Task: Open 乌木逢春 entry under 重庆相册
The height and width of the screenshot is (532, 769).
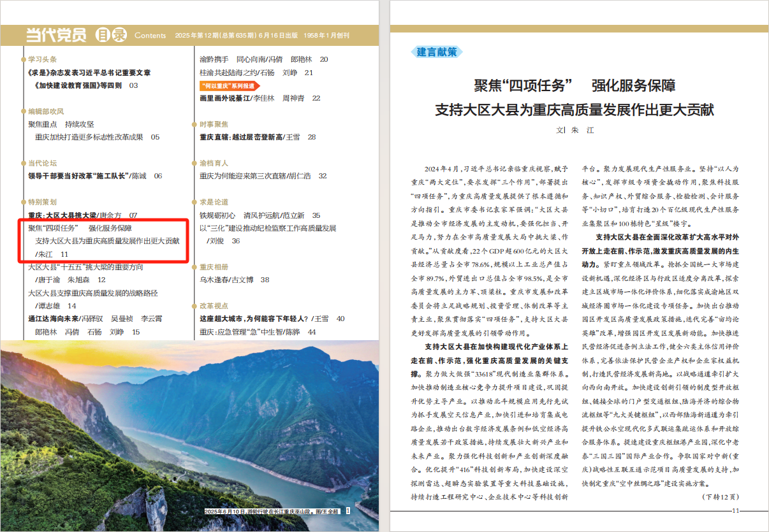Action: [x=235, y=280]
